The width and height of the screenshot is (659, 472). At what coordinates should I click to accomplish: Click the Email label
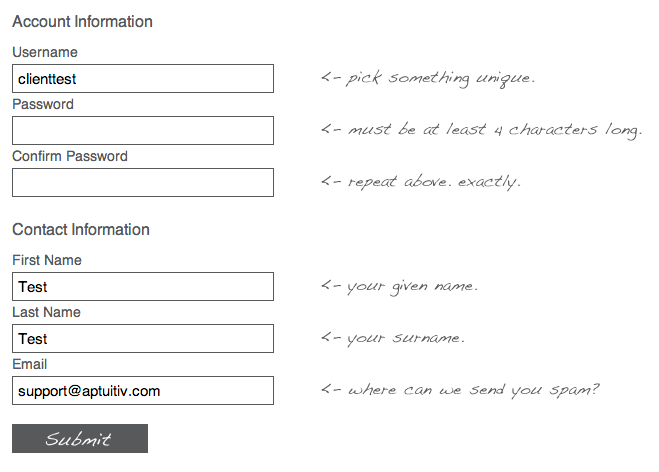29,364
